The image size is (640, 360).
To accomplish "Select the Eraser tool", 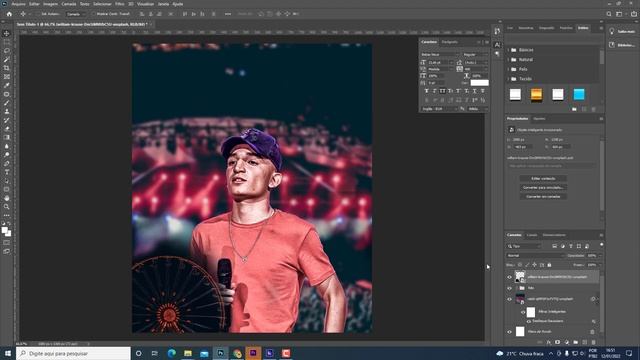I will 7,129.
